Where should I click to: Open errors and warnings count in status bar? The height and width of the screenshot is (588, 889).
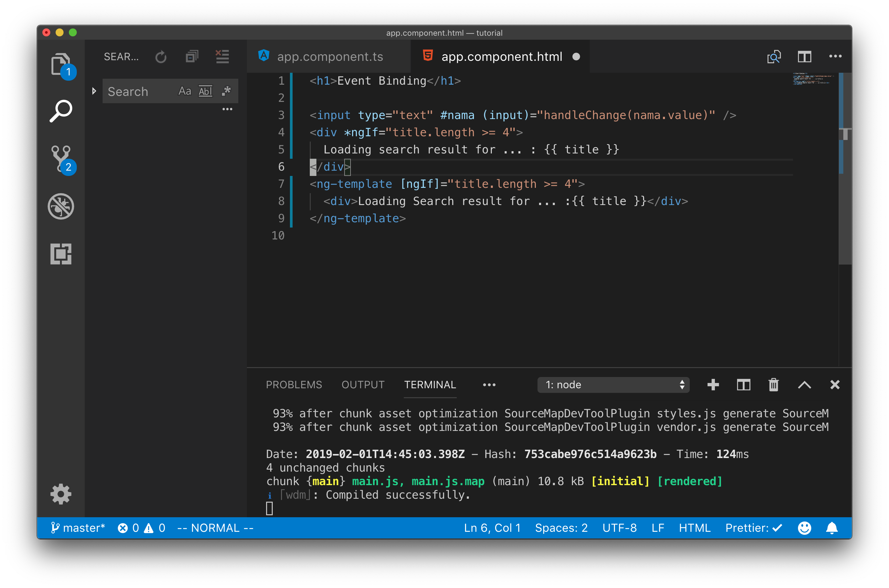click(x=141, y=527)
